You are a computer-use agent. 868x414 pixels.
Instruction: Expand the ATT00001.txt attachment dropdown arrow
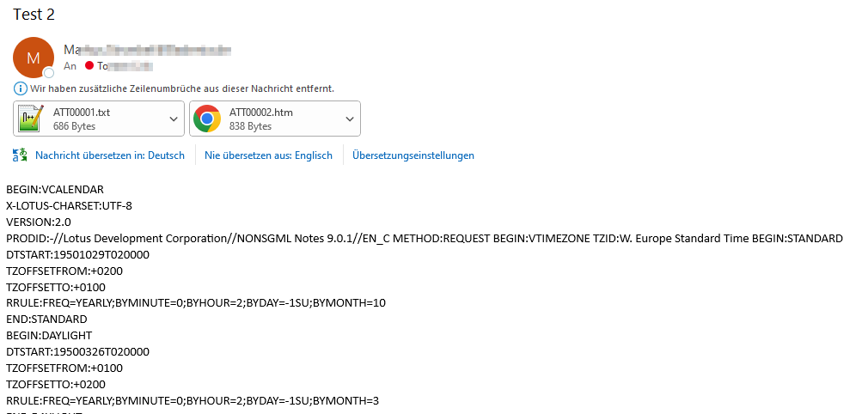click(x=174, y=119)
